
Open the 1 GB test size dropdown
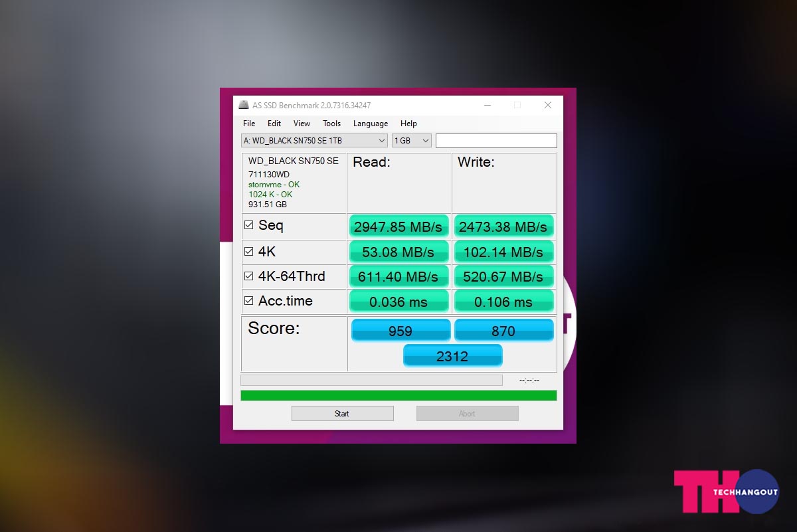412,141
